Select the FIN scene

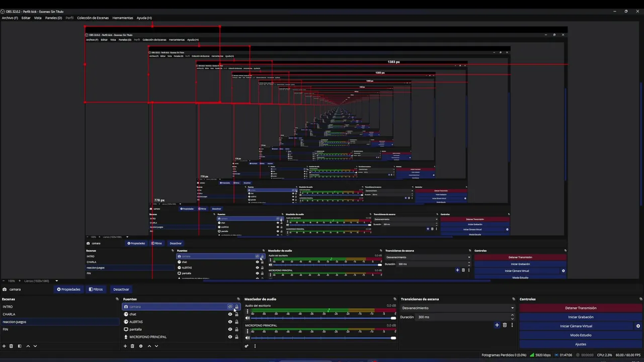coord(60,329)
